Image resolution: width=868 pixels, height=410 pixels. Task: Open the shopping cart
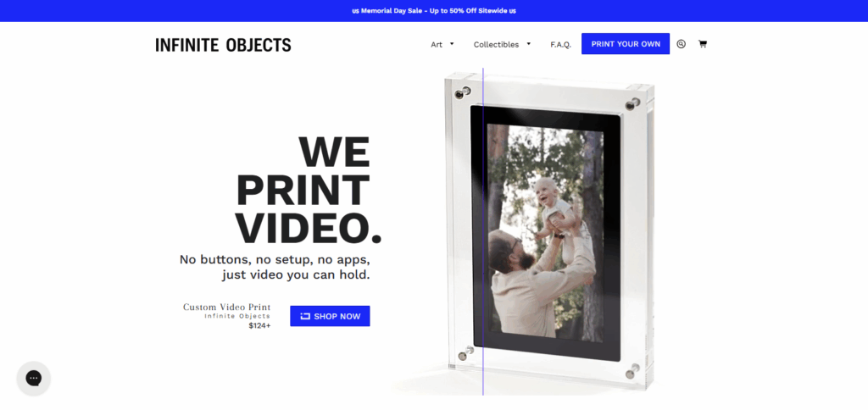click(703, 44)
